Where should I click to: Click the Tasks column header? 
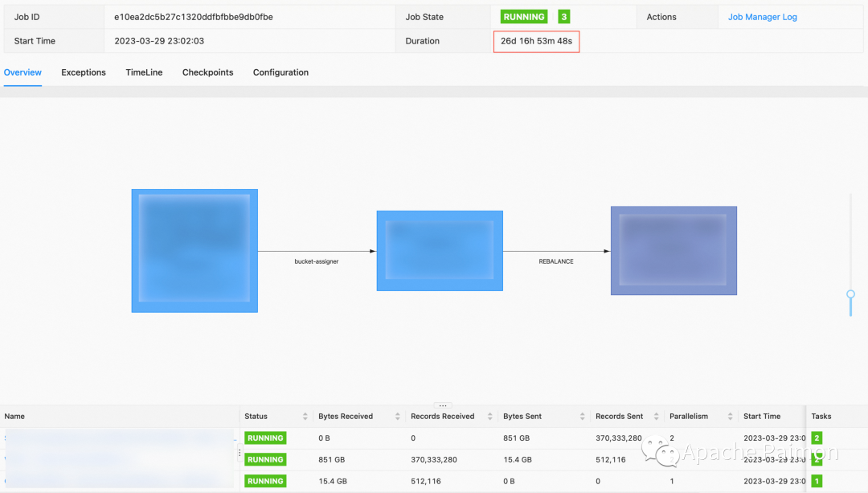[x=821, y=417]
